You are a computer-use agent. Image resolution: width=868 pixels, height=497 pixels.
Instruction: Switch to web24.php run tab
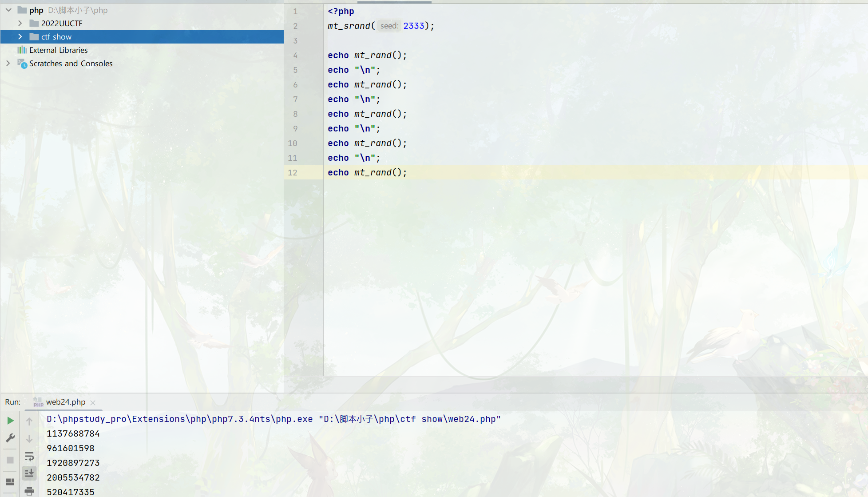(x=65, y=402)
